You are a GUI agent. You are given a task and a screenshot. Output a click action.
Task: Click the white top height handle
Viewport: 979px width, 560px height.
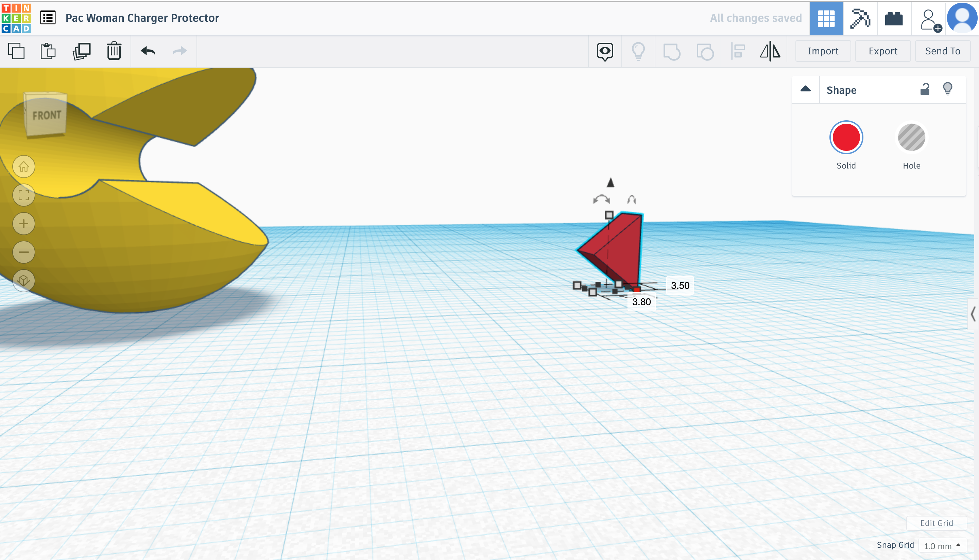click(x=609, y=215)
